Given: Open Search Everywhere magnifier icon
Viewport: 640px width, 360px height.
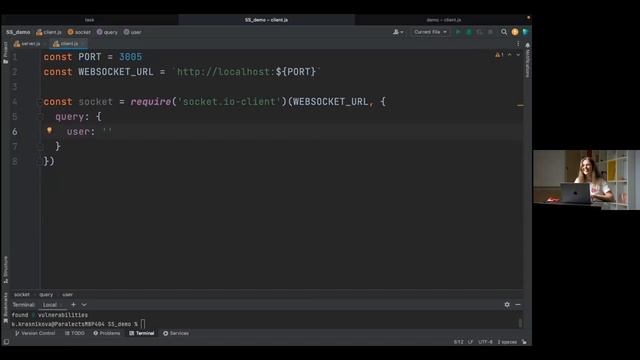Looking at the screenshot, I should coord(504,32).
